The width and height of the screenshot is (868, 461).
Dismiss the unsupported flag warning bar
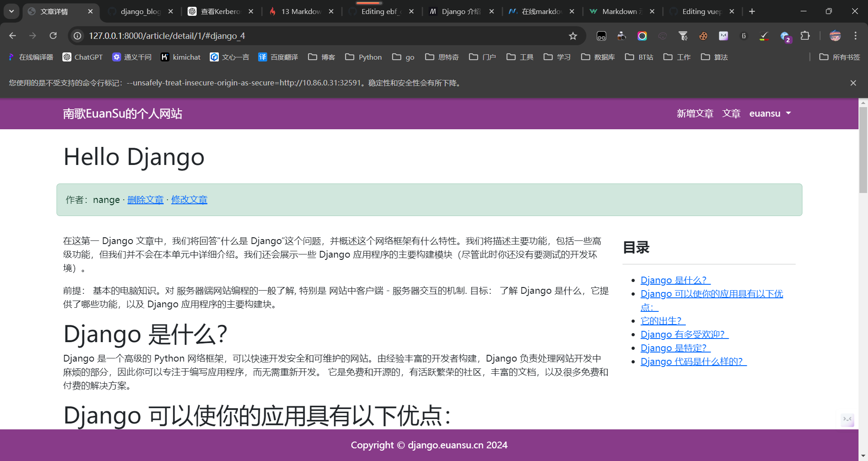853,83
